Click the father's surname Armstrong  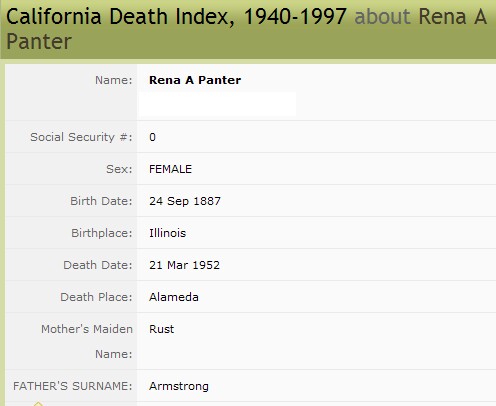(179, 386)
